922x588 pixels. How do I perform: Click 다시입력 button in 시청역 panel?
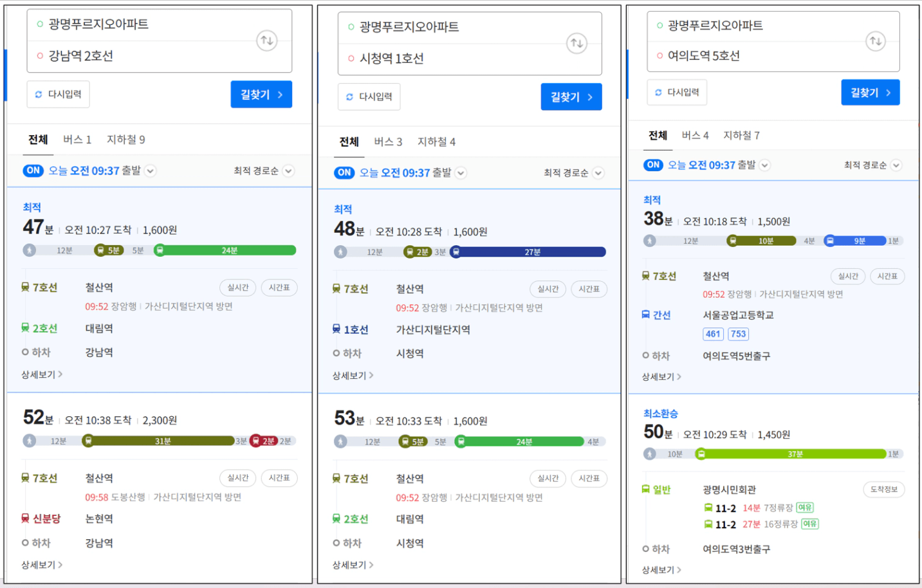(369, 96)
